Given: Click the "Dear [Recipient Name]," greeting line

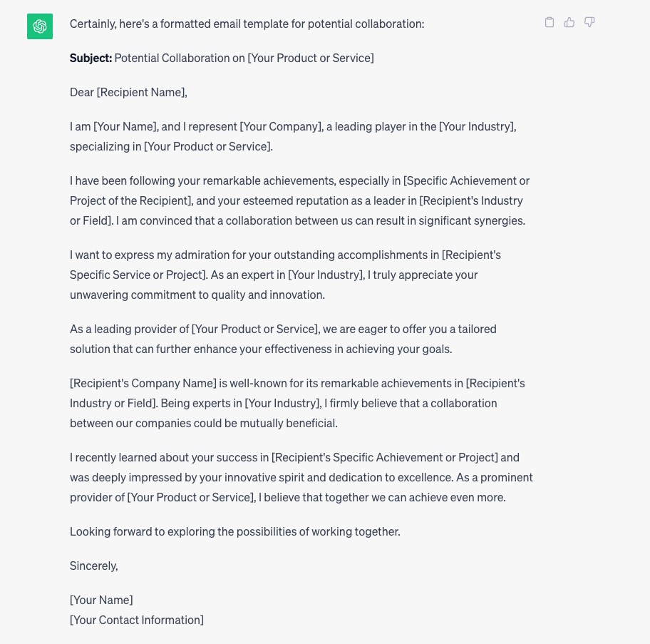Looking at the screenshot, I should tap(128, 92).
